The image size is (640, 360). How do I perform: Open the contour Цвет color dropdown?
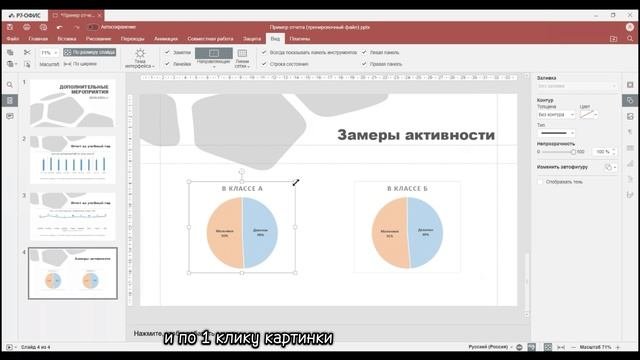tap(589, 115)
